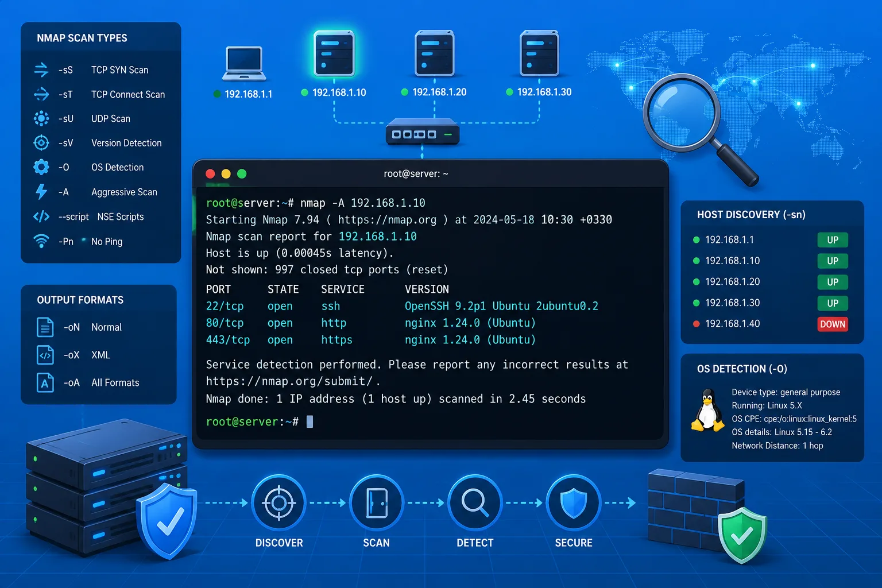
Task: Click the server icon above 192.168.1.20
Action: (x=435, y=54)
